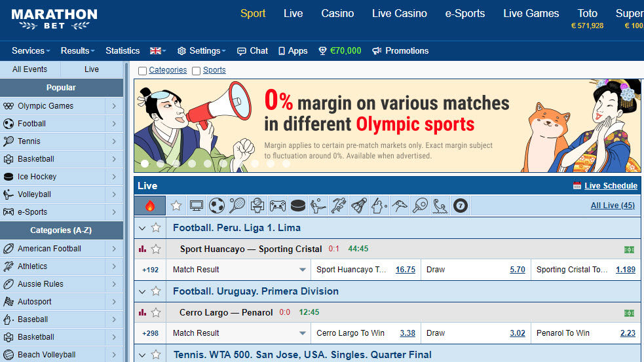This screenshot has height=362, width=644.
Task: Open the Live Schedule link
Action: tap(611, 185)
